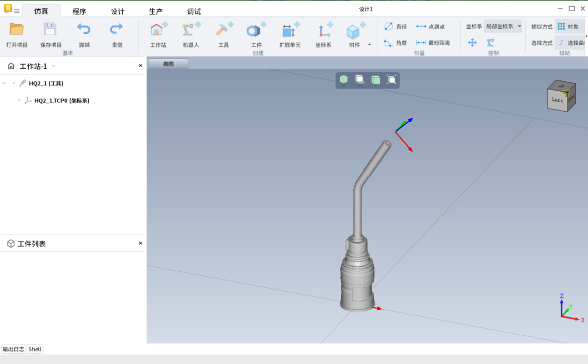Click the Shell button in status bar

pyautogui.click(x=35, y=349)
